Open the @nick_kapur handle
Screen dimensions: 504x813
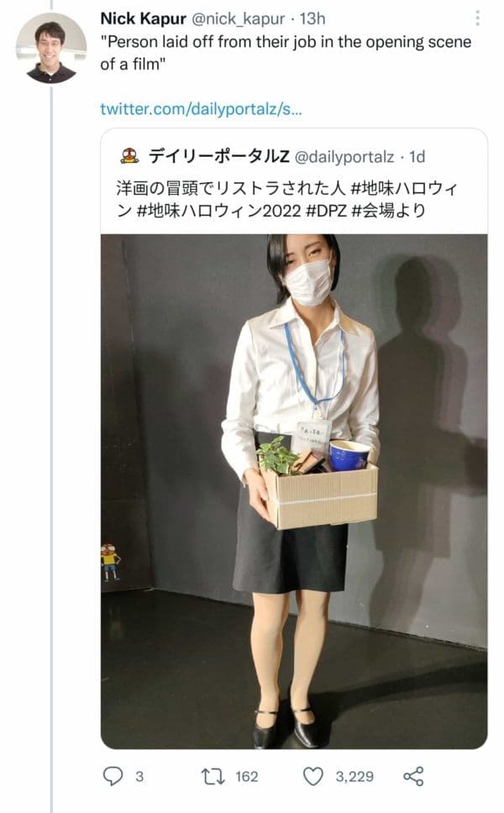(x=239, y=18)
